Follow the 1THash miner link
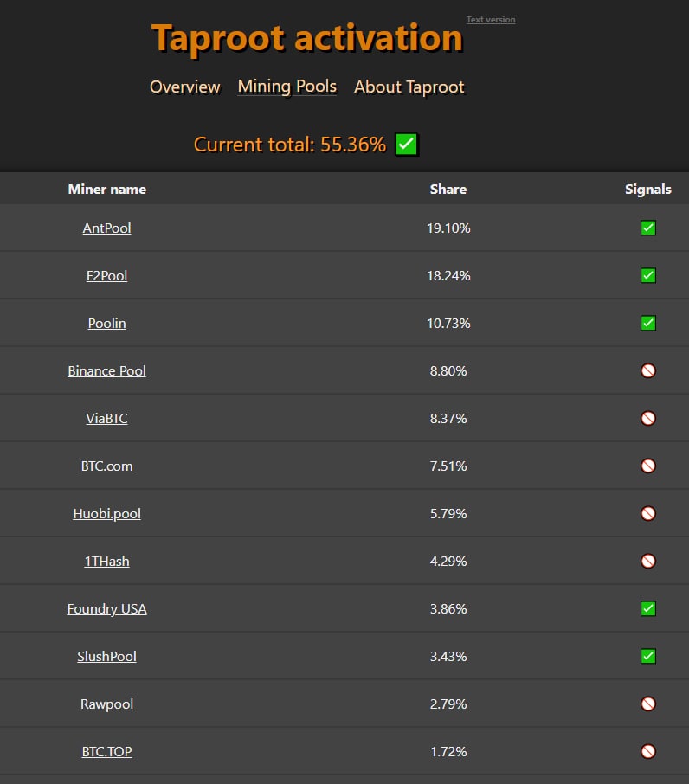Screen dimensions: 689x784 107,562
